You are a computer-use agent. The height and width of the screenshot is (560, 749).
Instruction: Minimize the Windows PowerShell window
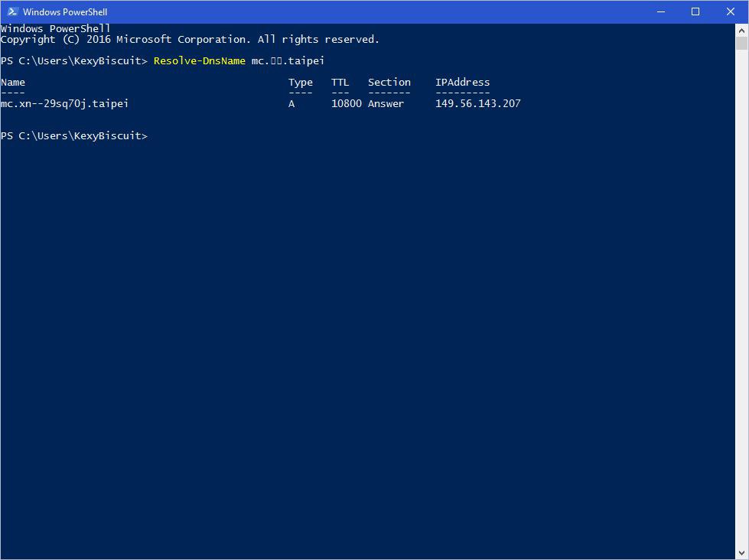click(661, 11)
